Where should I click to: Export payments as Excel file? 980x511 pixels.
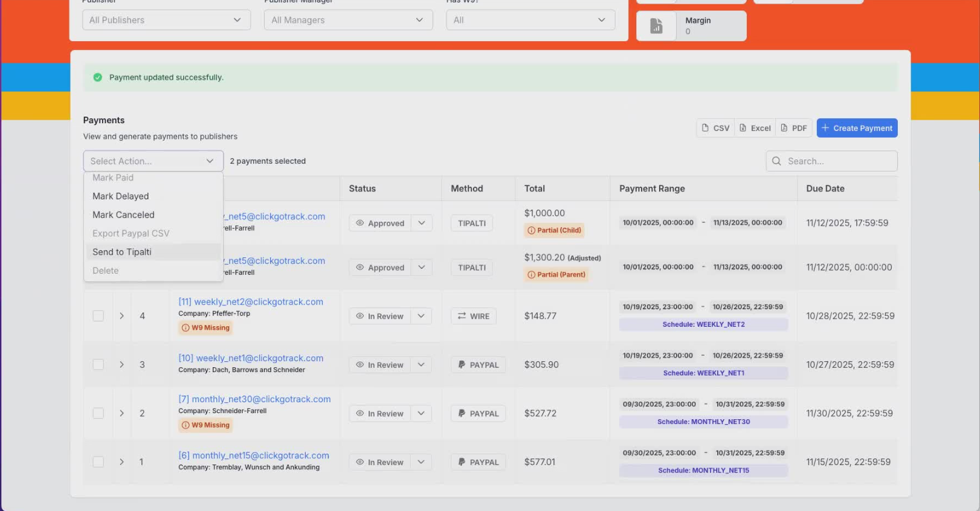pos(755,128)
